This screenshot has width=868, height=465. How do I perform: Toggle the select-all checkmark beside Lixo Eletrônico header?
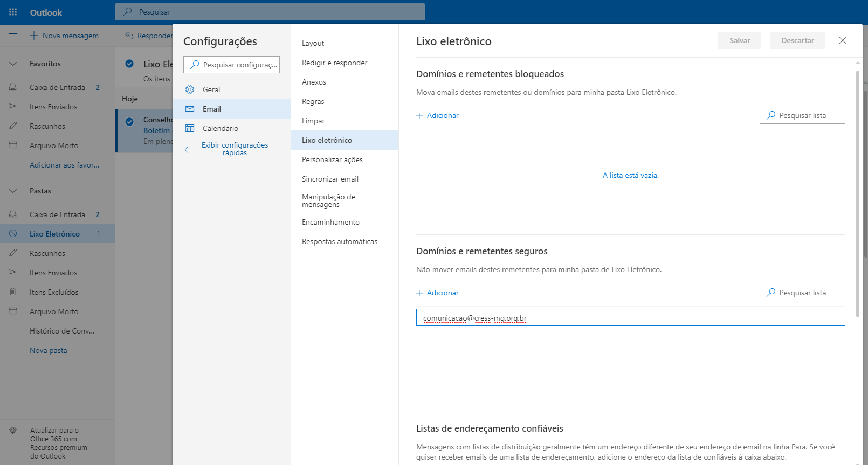click(129, 64)
